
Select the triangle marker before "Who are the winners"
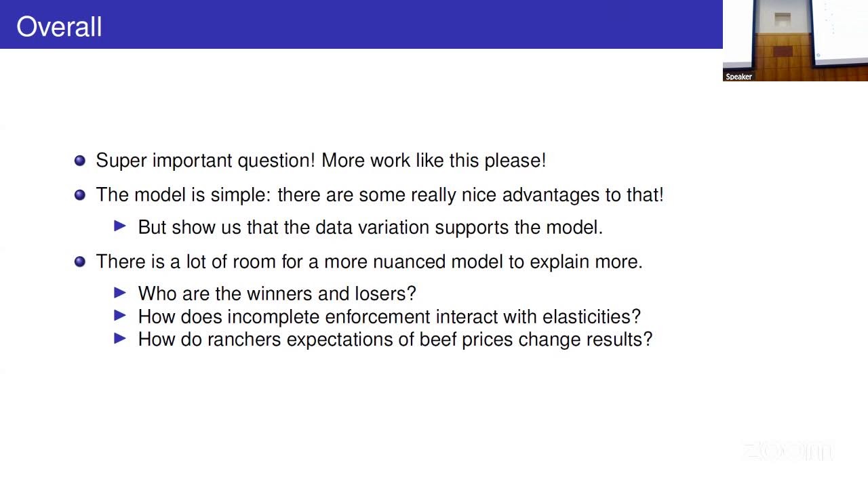pos(121,293)
